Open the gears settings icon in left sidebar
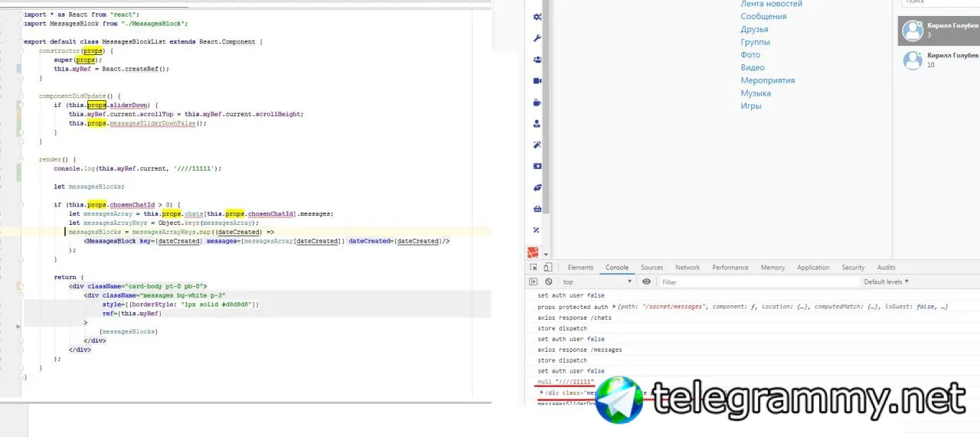The height and width of the screenshot is (446, 980). (x=537, y=17)
